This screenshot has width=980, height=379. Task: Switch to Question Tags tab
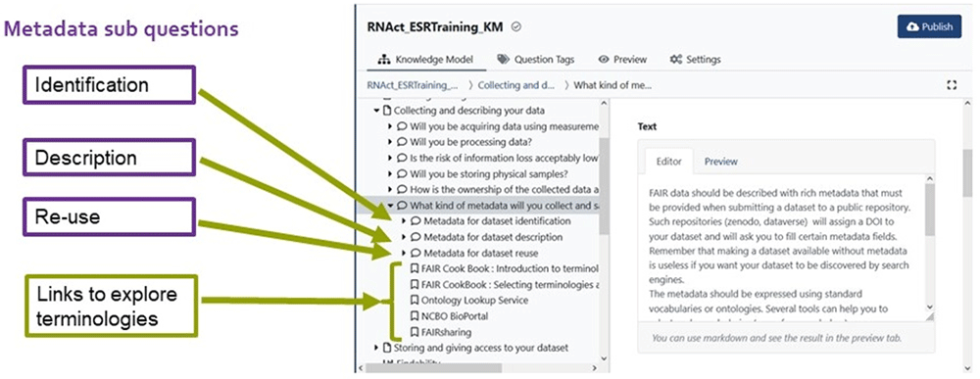536,60
